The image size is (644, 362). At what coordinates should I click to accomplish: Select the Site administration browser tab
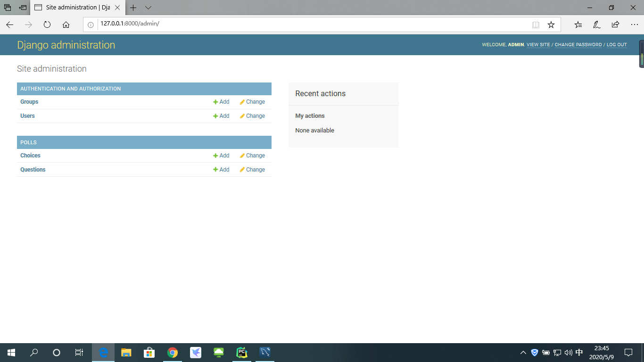coord(77,8)
